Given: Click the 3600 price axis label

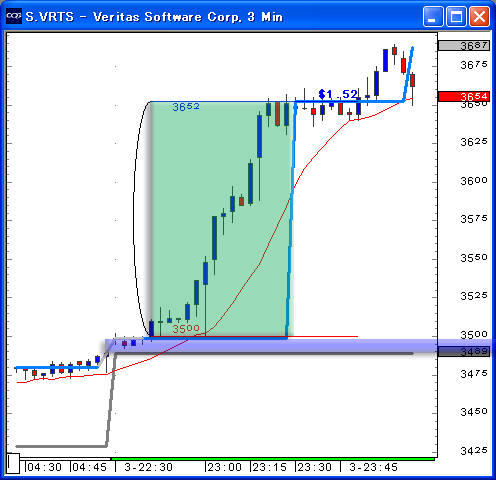Looking at the screenshot, I should (474, 180).
